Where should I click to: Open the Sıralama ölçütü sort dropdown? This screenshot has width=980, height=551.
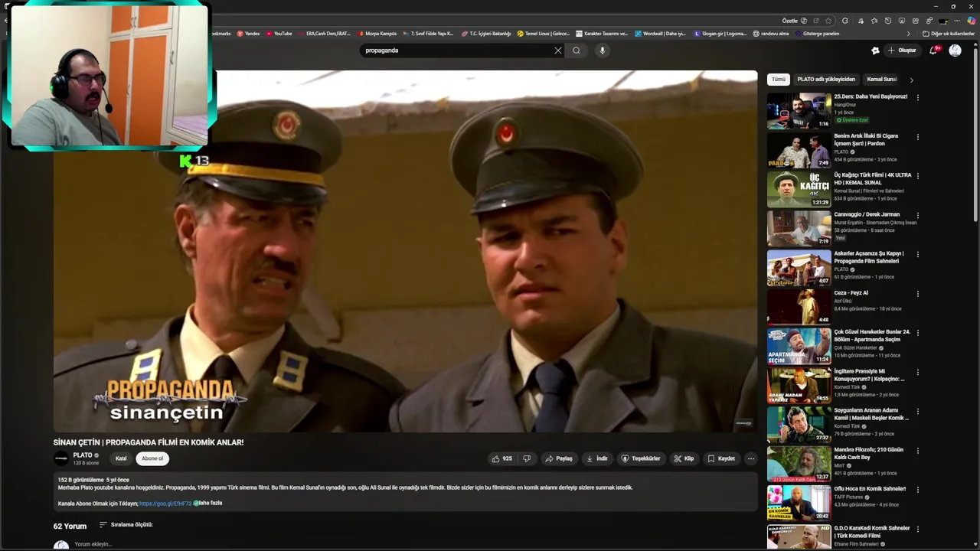pos(126,525)
